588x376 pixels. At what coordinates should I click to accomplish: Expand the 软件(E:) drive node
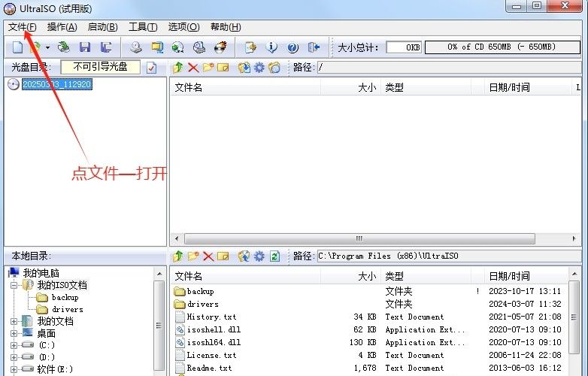(x=14, y=369)
